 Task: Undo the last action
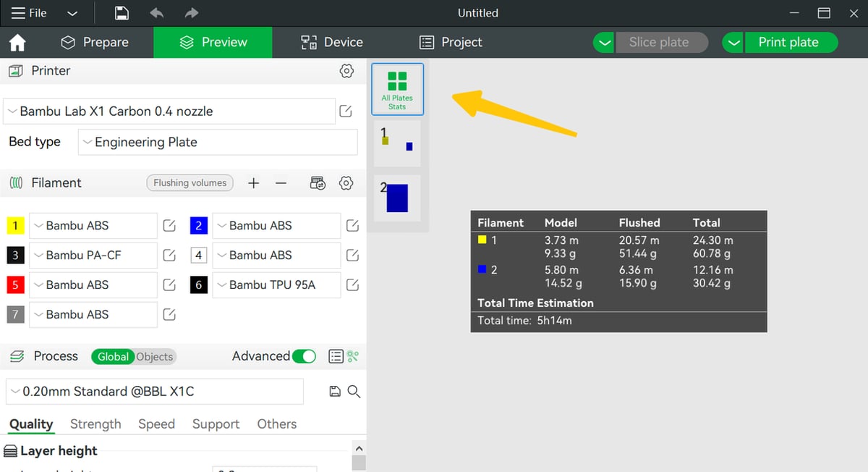(x=157, y=13)
